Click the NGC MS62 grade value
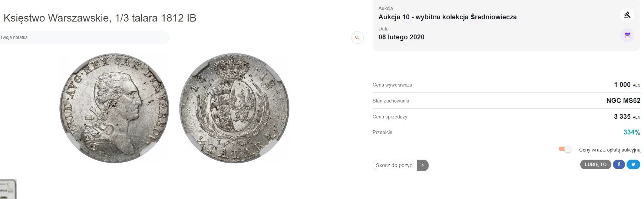 pyautogui.click(x=623, y=101)
